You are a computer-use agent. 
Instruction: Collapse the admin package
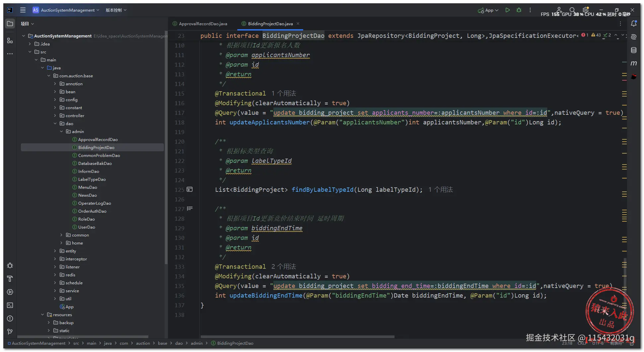pos(61,131)
